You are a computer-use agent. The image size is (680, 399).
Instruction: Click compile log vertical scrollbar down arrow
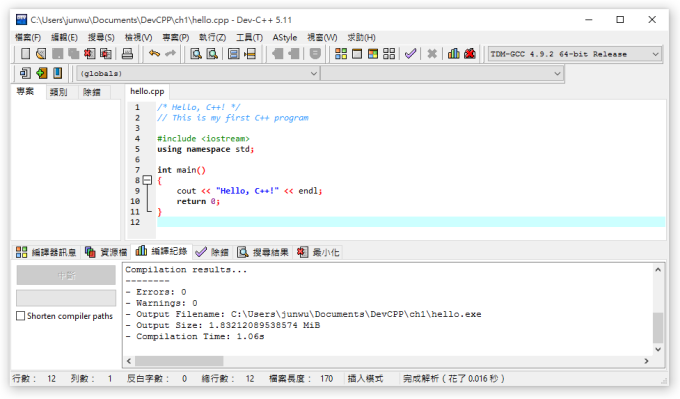point(658,350)
